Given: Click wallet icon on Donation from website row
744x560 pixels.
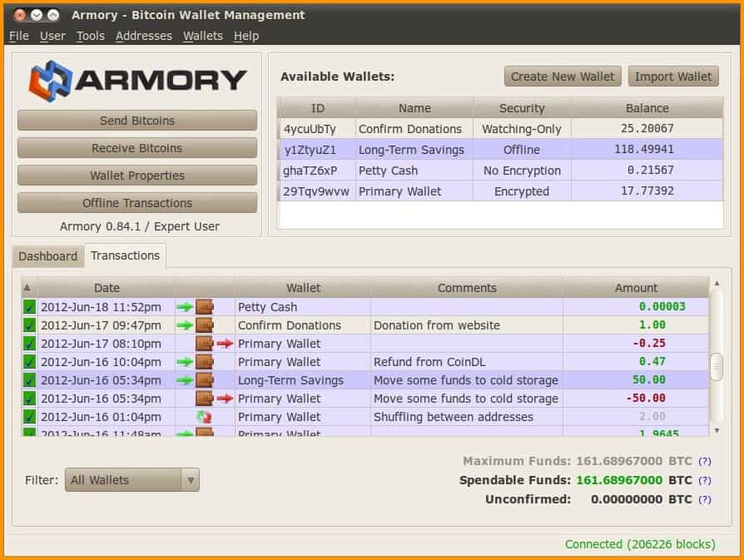Looking at the screenshot, I should tap(204, 325).
